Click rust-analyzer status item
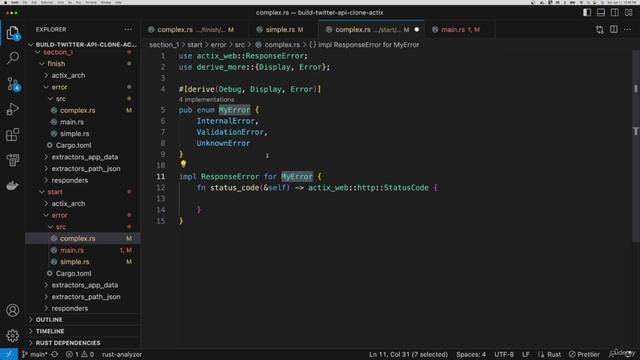640x360 pixels. tap(122, 354)
